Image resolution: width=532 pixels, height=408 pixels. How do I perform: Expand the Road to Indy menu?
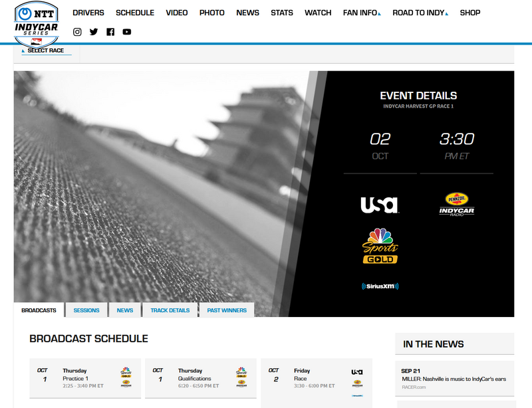420,13
